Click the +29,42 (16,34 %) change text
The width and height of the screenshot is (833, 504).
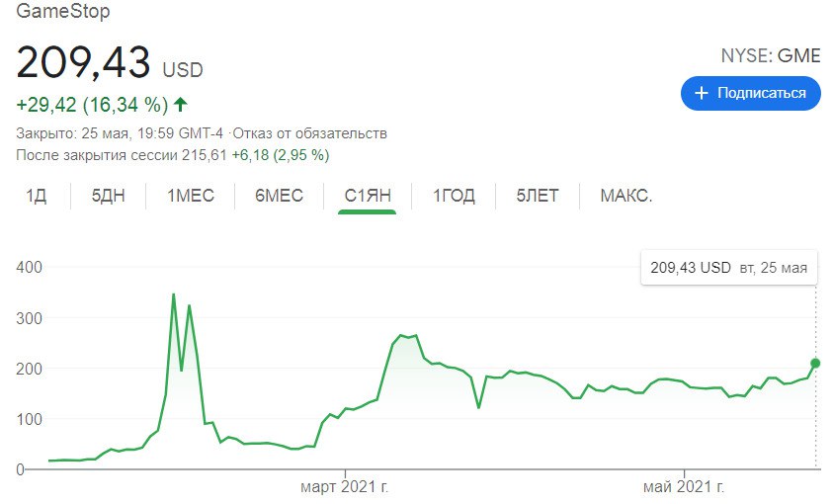click(93, 105)
